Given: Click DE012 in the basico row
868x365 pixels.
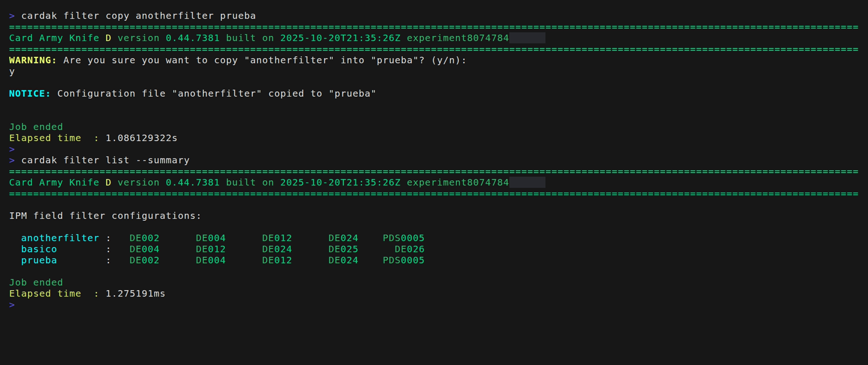Looking at the screenshot, I should 211,249.
